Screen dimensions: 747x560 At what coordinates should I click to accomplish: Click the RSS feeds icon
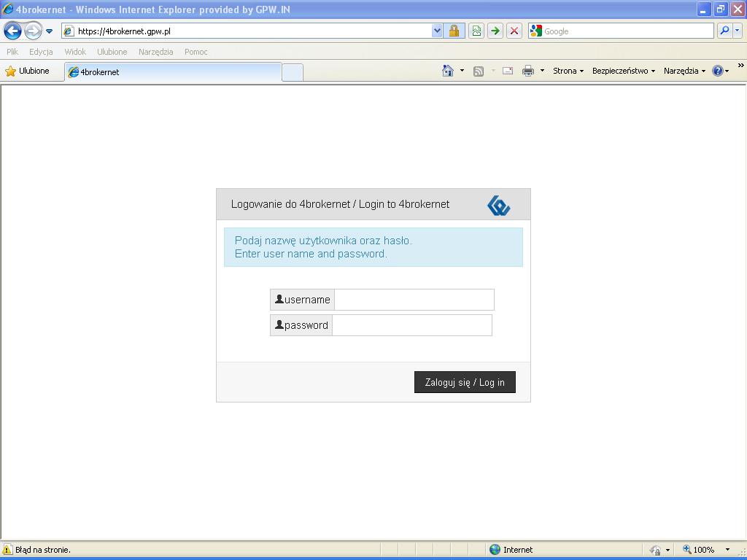(479, 71)
